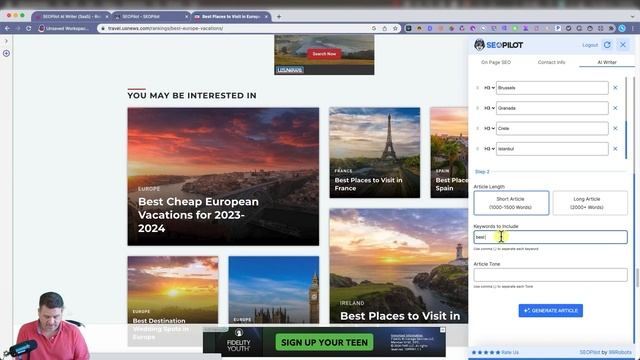Viewport: 640px width, 360px height.
Task: Click the Generate Article button
Action: [551, 311]
